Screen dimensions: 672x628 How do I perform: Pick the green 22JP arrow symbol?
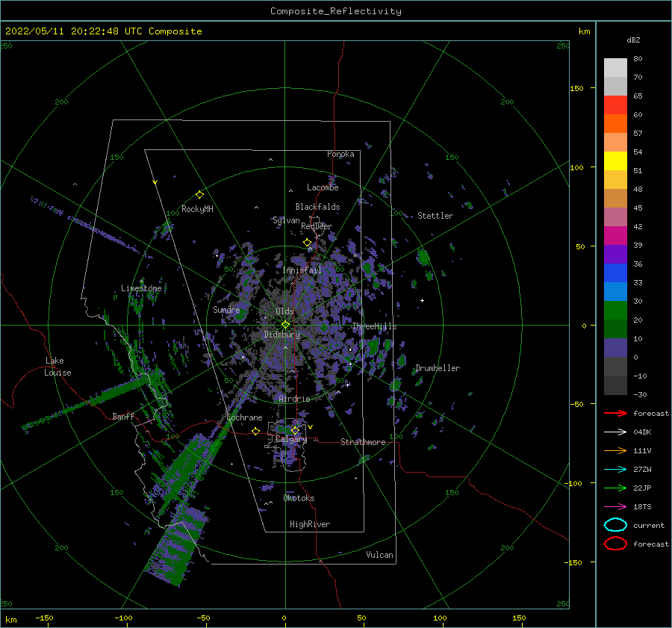pos(615,488)
